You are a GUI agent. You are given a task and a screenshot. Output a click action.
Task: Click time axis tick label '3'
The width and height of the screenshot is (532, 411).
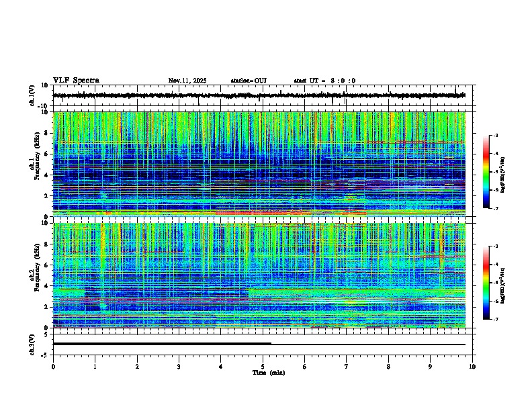click(179, 367)
